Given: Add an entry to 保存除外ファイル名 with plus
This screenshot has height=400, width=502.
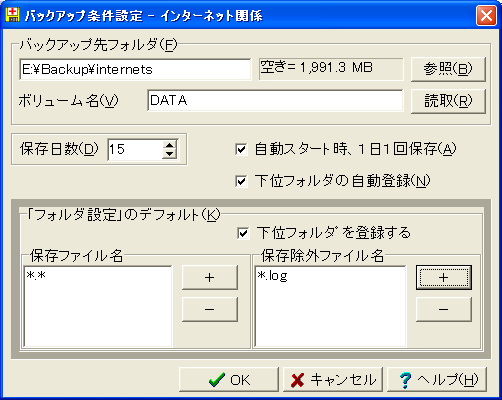Looking at the screenshot, I should (444, 277).
